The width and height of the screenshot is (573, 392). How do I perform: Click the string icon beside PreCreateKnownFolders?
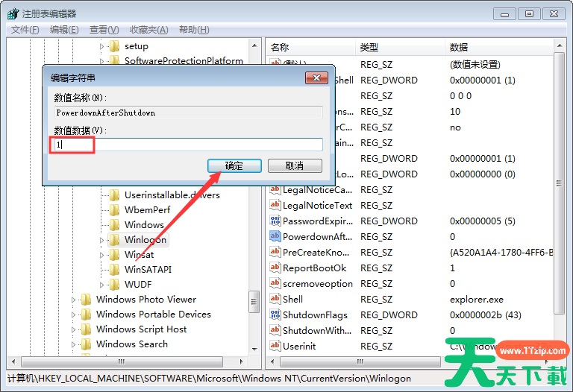click(x=275, y=252)
